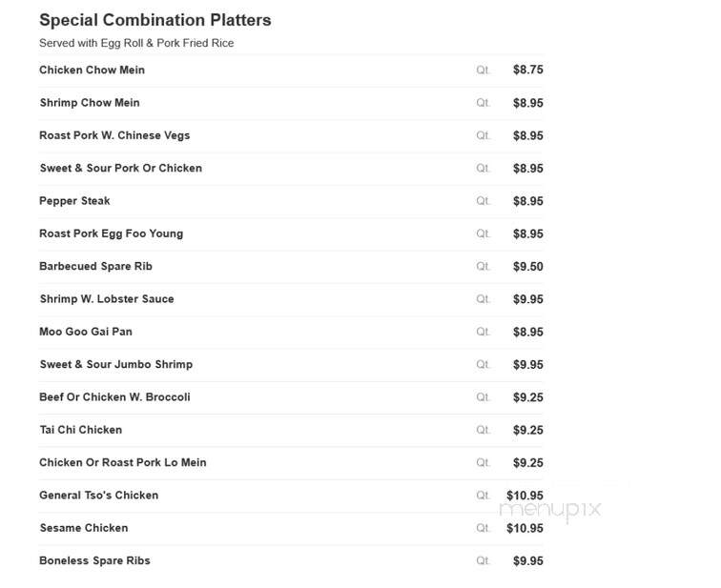Click the Sesame Chicken item
This screenshot has height=588, width=721.
(x=84, y=528)
